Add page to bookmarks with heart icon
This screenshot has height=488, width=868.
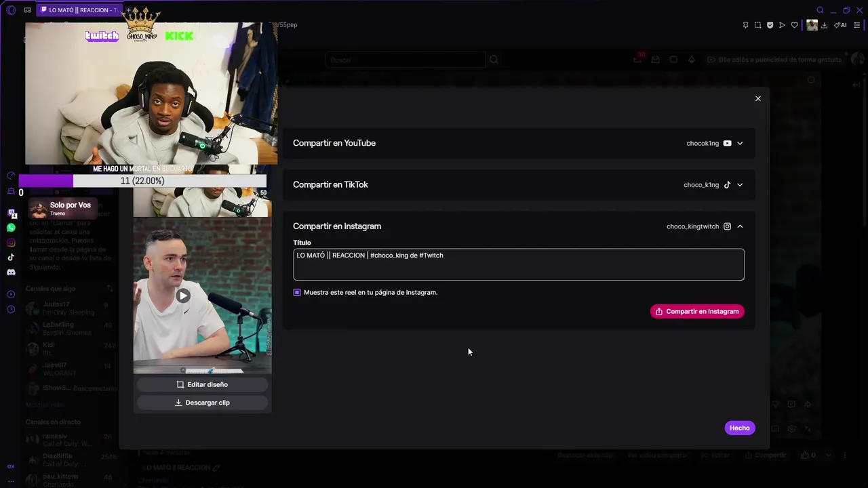(x=795, y=25)
